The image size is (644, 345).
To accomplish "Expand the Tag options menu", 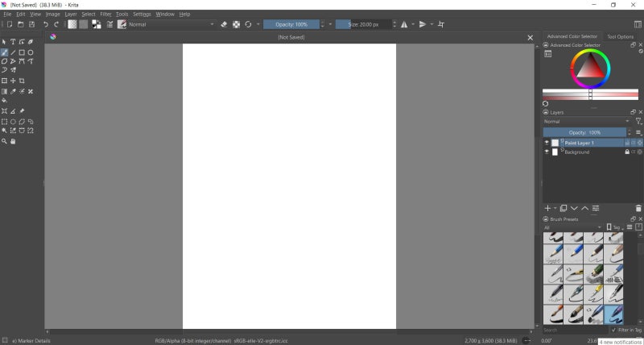I will pyautogui.click(x=615, y=227).
